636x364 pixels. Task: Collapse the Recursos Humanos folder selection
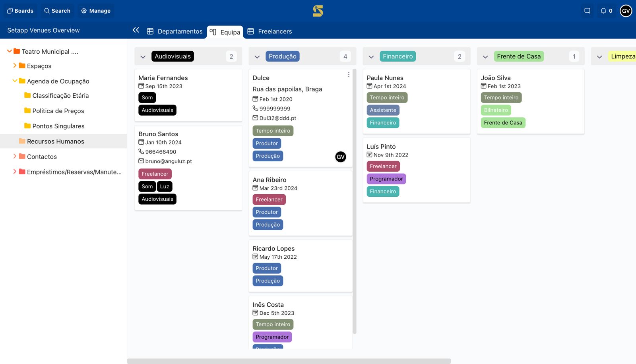[56, 141]
